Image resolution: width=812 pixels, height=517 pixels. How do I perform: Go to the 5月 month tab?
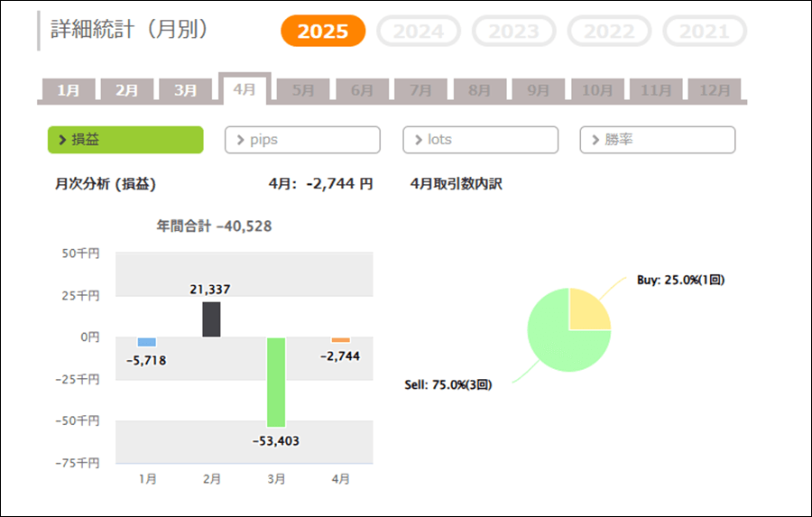(303, 90)
